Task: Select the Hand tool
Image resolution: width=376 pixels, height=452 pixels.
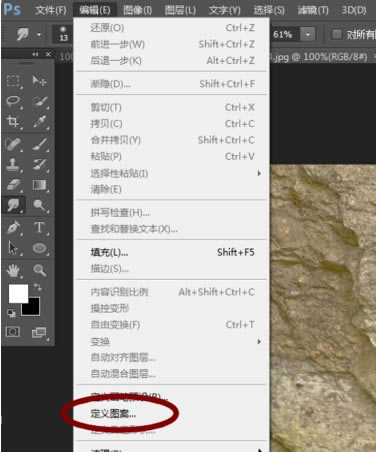Action: [13, 270]
